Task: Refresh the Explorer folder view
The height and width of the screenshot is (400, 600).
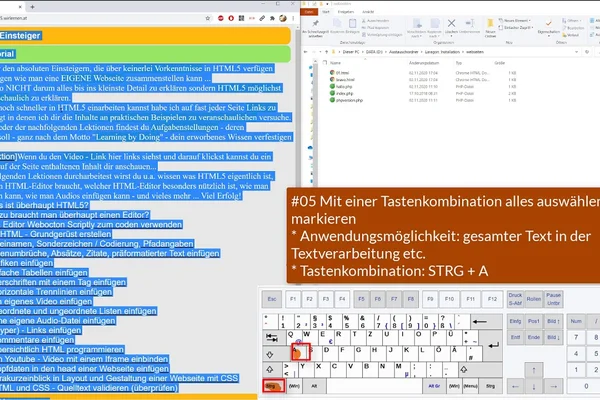Action: pyautogui.click(x=587, y=52)
